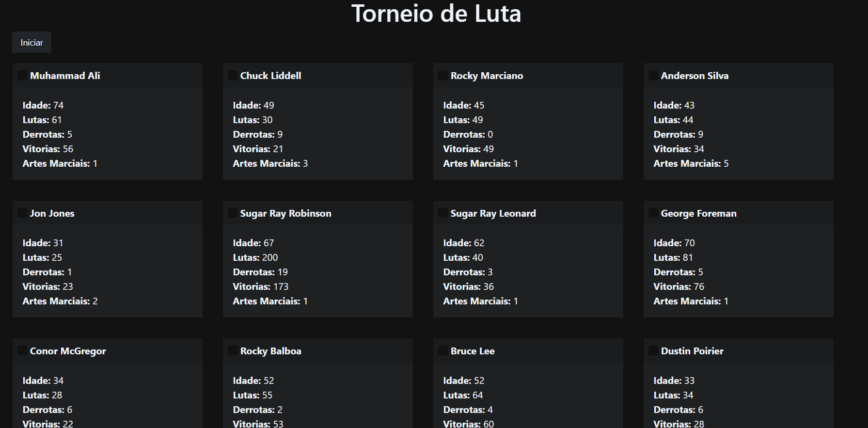Image resolution: width=868 pixels, height=428 pixels.
Task: Click the Iniciar button
Action: [31, 42]
